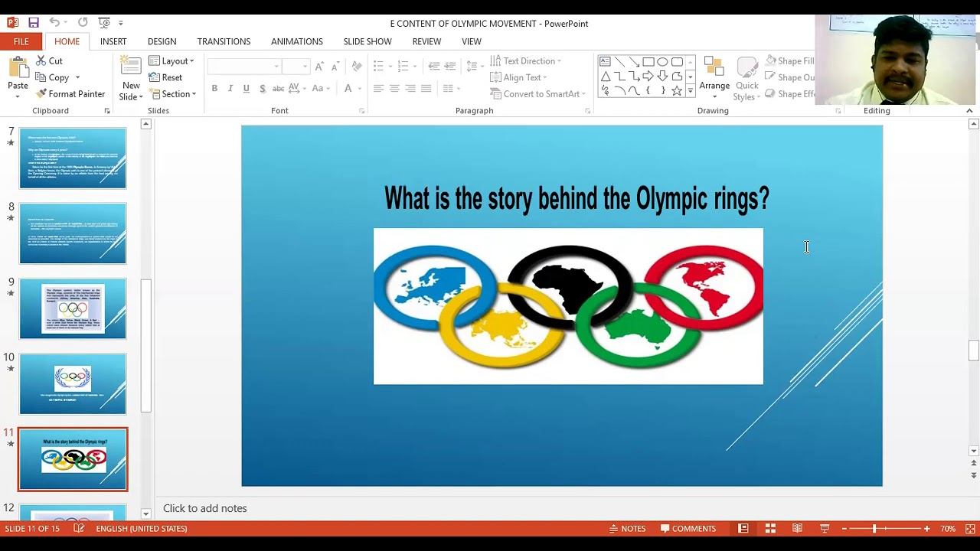
Task: Open the font size combo box
Action: 296,67
